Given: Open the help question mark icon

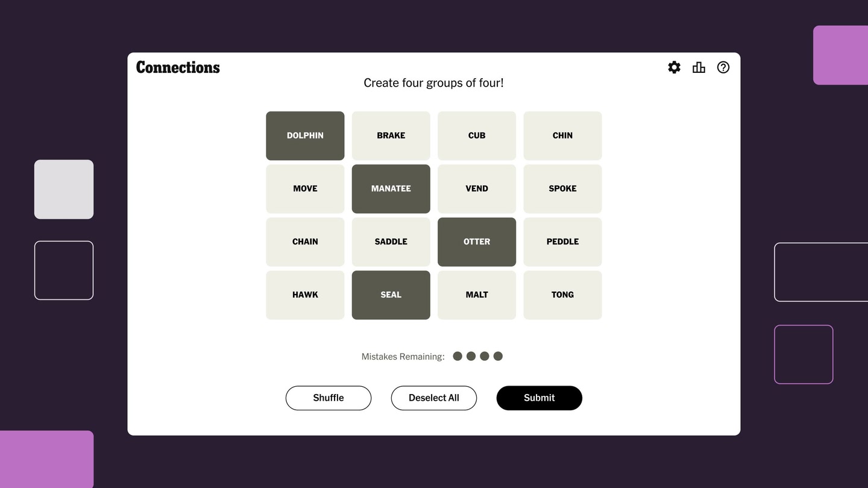Looking at the screenshot, I should (x=723, y=67).
